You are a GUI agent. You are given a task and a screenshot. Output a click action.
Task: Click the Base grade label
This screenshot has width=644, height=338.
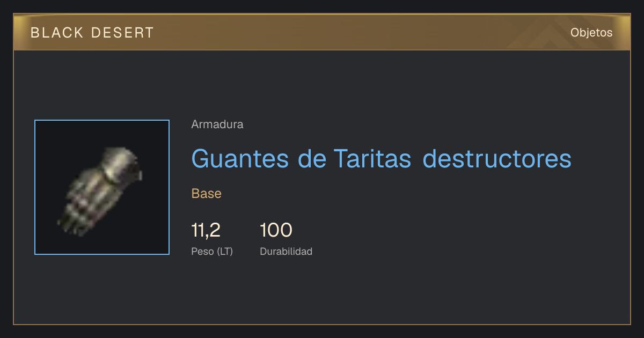tap(207, 194)
